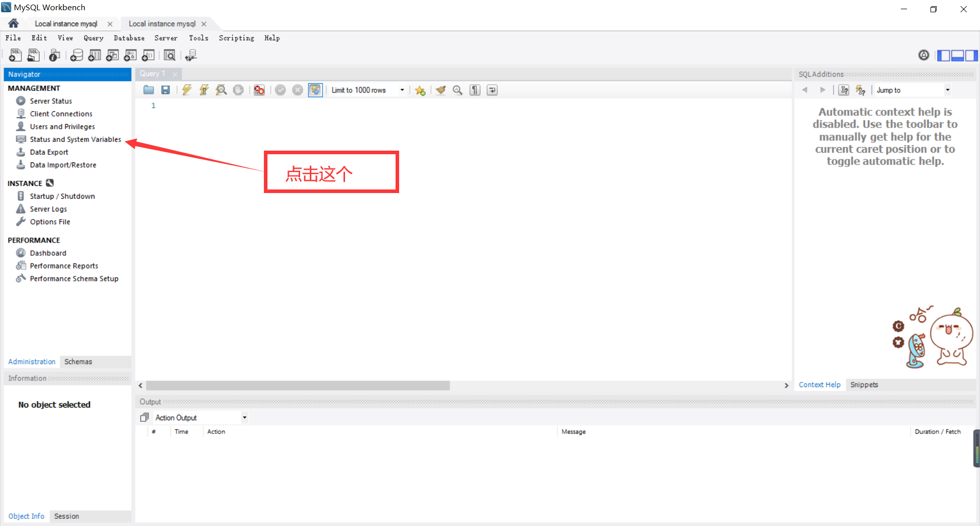This screenshot has height=526, width=980.
Task: Execute the query with lightning bolt
Action: 187,90
